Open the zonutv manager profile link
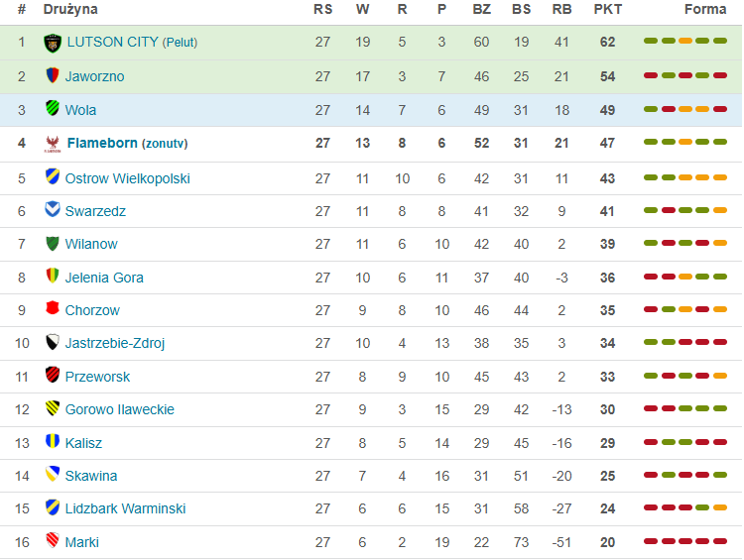The height and width of the screenshot is (560, 744). [165, 144]
